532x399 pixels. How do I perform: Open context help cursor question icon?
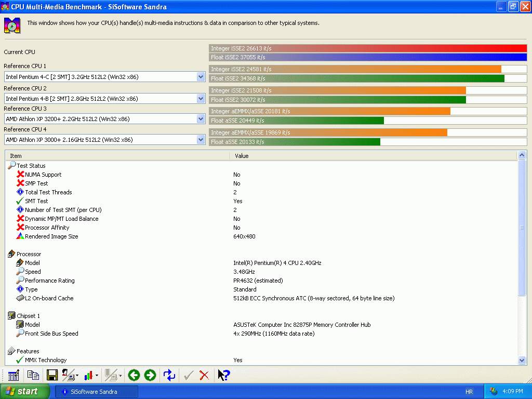(223, 375)
